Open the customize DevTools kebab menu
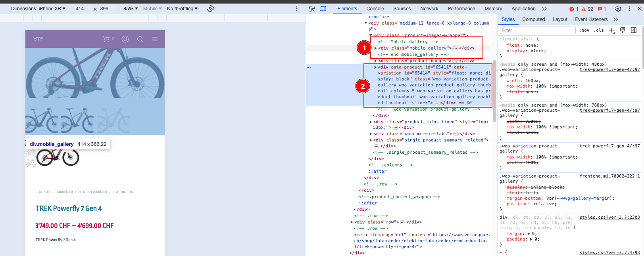The height and width of the screenshot is (256, 644). 629,9
